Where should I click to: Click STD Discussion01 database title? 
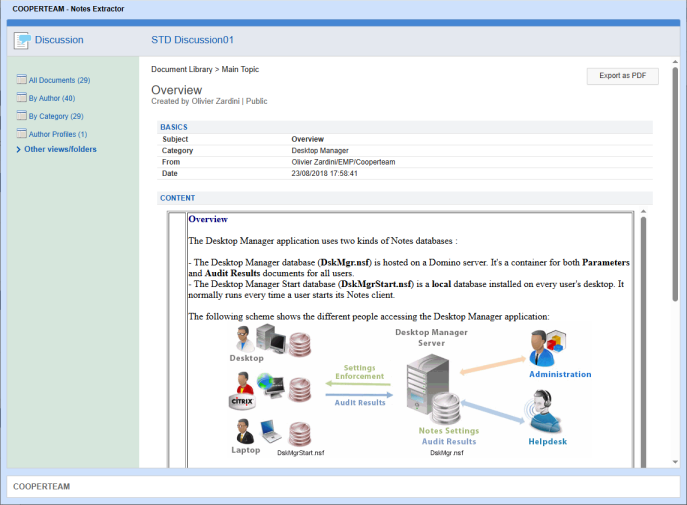click(x=192, y=40)
